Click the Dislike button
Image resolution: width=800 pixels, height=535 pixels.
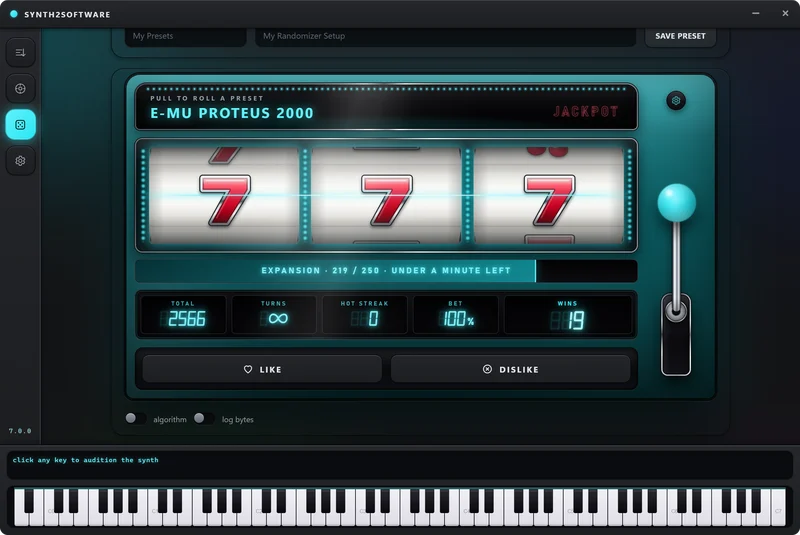pos(511,369)
